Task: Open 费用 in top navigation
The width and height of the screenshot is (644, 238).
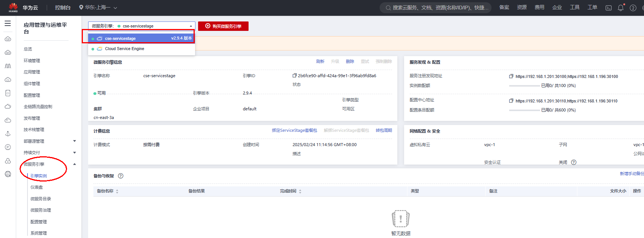Action: click(x=540, y=7)
